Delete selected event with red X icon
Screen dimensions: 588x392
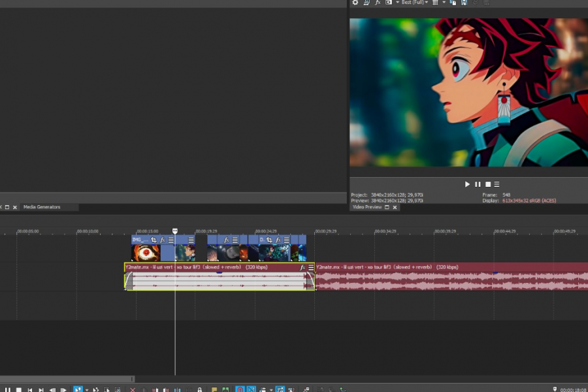tap(133, 390)
